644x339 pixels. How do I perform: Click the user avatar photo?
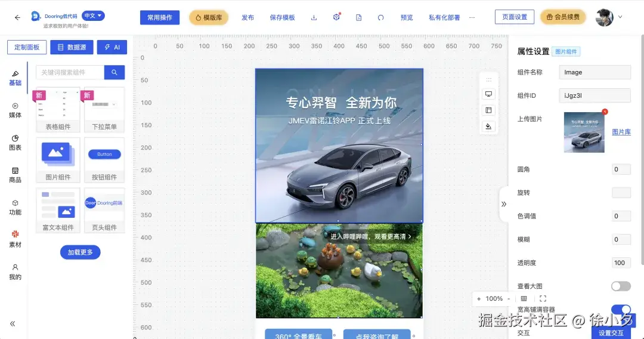[x=605, y=17]
